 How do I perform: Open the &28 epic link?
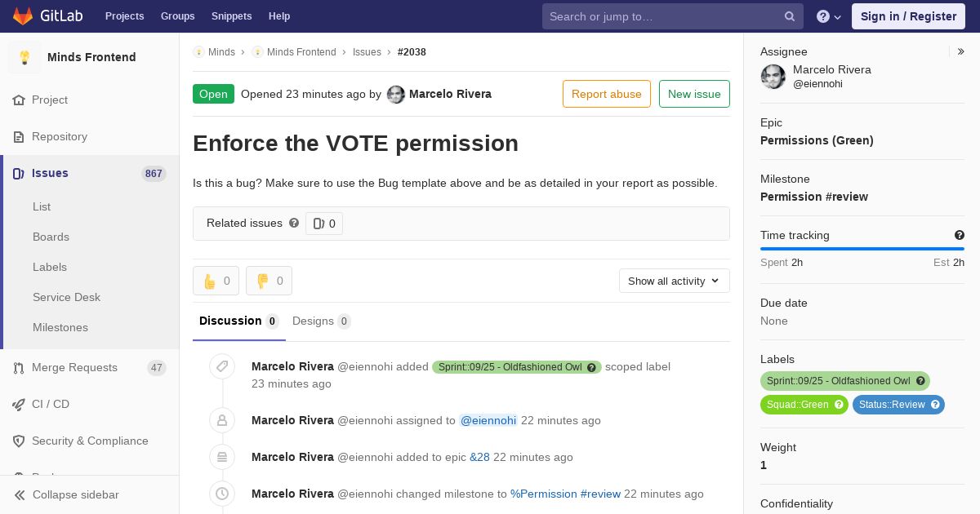tap(479, 457)
